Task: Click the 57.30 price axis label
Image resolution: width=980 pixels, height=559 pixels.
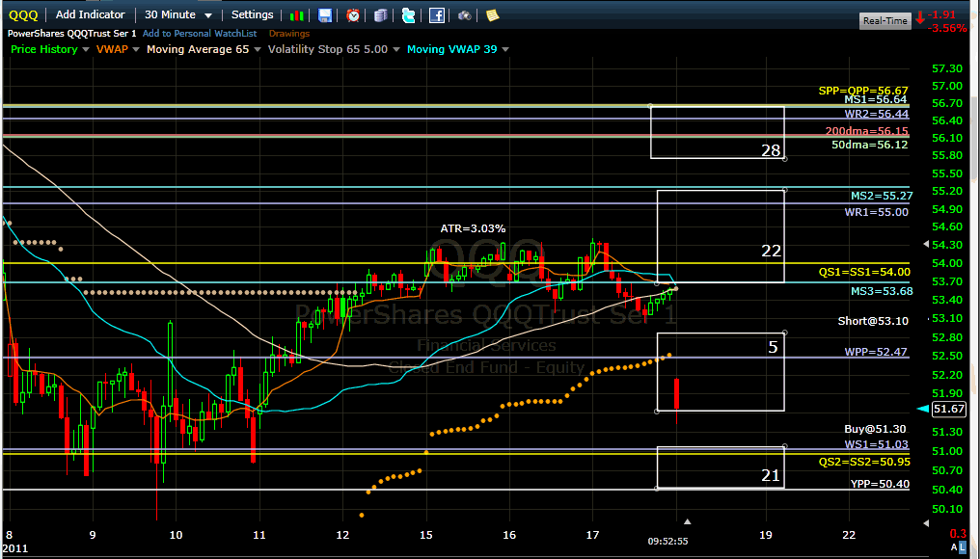Action: pos(947,68)
